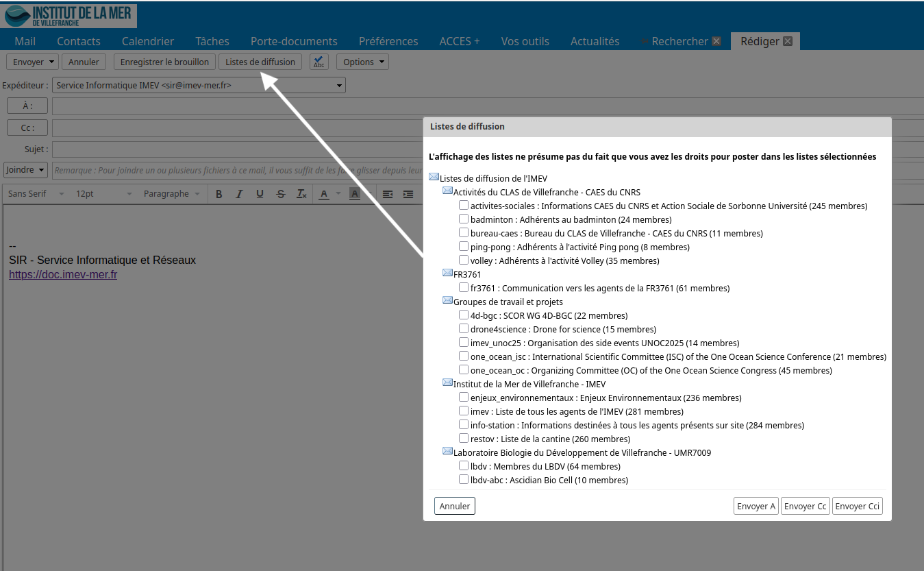Open the Porte-documents tab
The height and width of the screenshot is (571, 924).
[294, 41]
